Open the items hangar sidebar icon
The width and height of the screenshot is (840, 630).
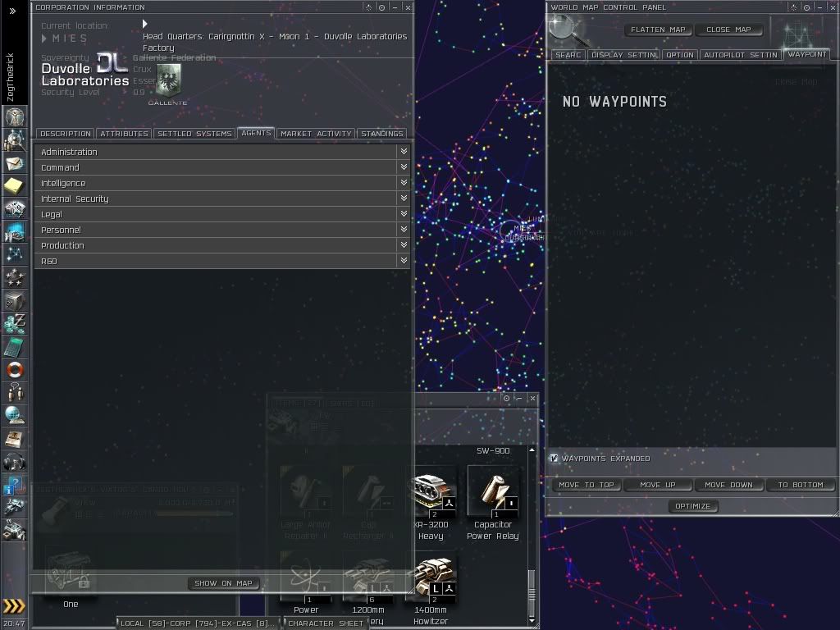point(15,530)
